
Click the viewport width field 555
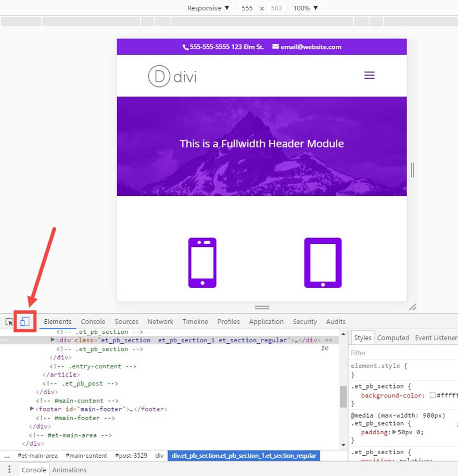247,8
